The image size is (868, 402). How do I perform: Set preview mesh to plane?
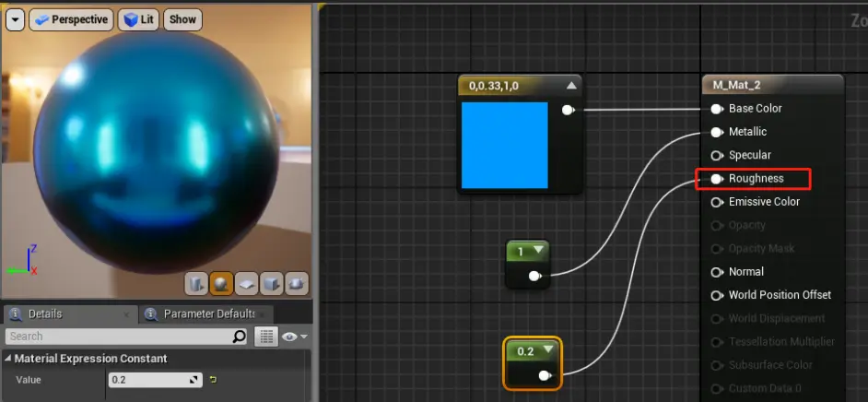[246, 283]
